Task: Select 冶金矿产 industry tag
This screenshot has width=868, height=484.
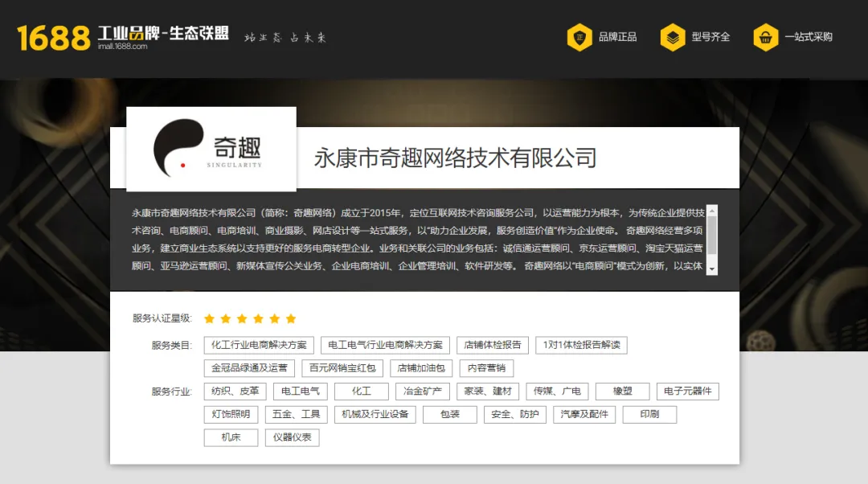Action: [423, 392]
